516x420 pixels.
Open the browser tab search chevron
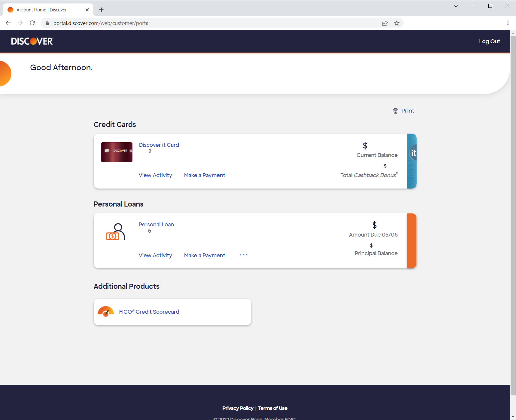[456, 6]
